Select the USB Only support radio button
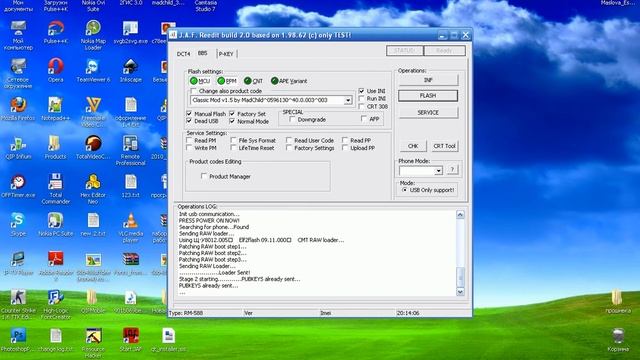 click(405, 190)
